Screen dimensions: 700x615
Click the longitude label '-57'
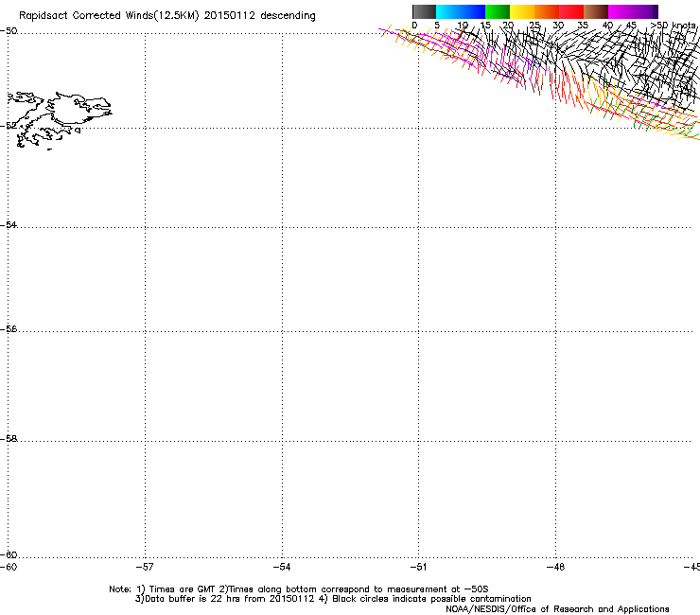pos(145,567)
